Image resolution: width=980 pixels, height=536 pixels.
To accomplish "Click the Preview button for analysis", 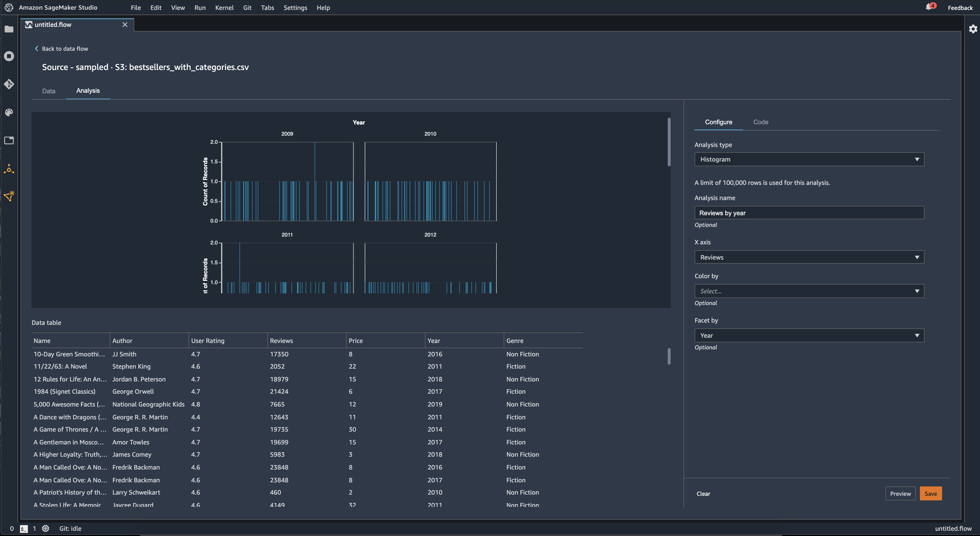I will pos(900,493).
